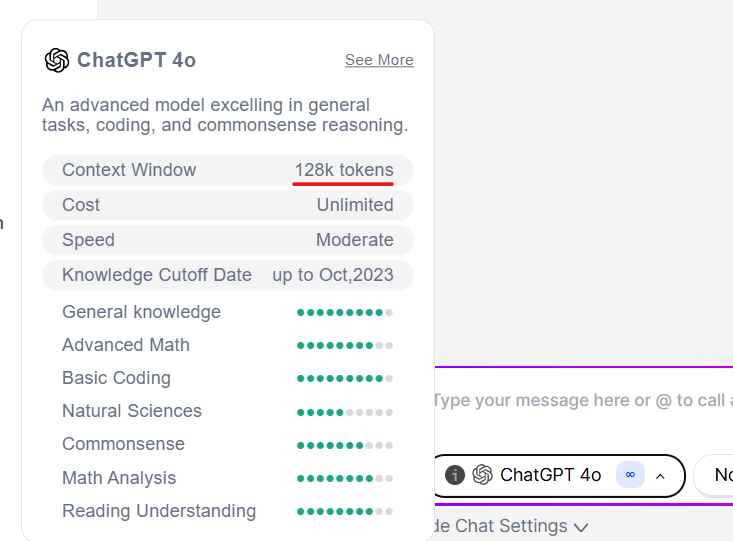Viewport: 733px width, 541px height.
Task: Click the Reading Understanding rating dots
Action: 345,512
